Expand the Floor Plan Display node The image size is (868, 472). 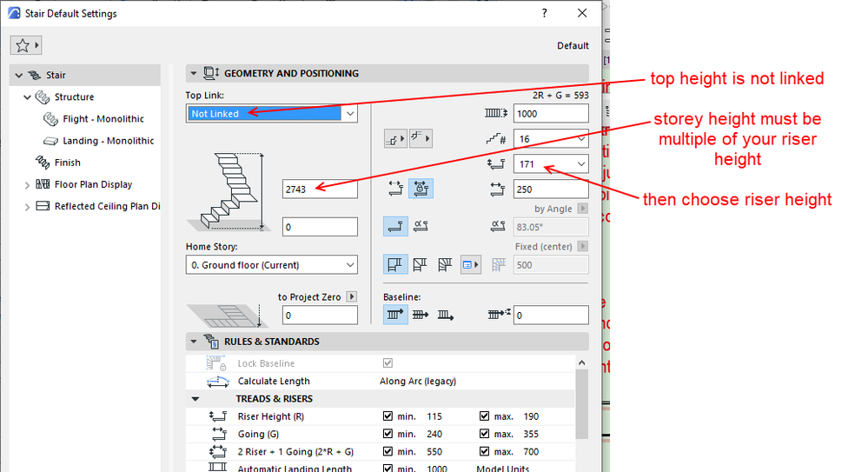point(27,185)
